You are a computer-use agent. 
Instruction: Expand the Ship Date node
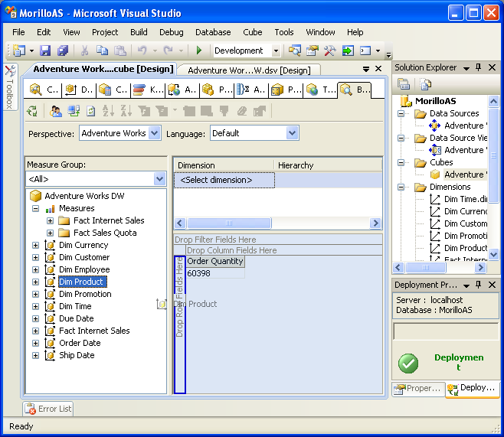36,355
